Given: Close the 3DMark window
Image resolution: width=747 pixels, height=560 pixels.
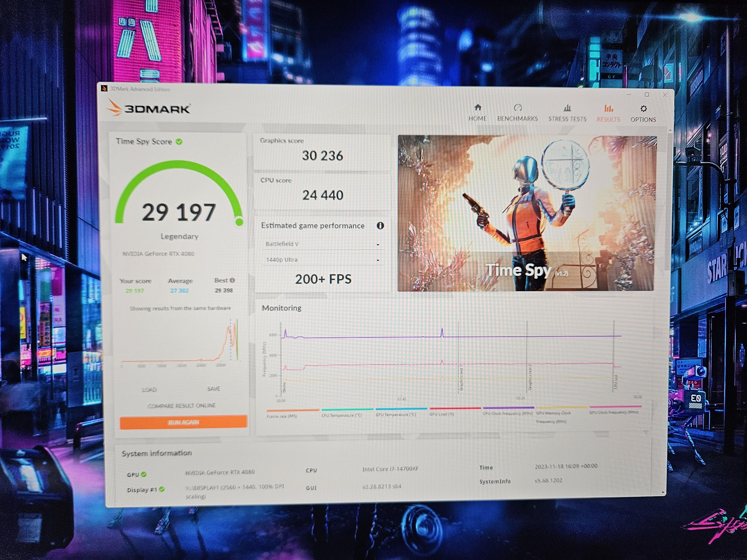Looking at the screenshot, I should 665,95.
